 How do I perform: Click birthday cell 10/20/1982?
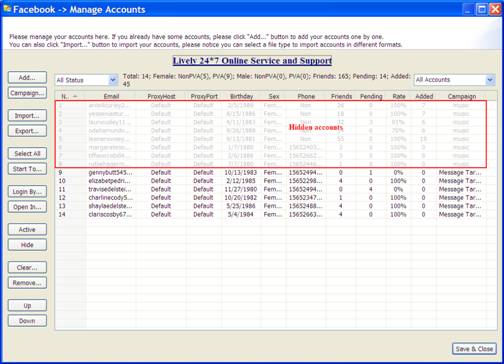(x=241, y=198)
